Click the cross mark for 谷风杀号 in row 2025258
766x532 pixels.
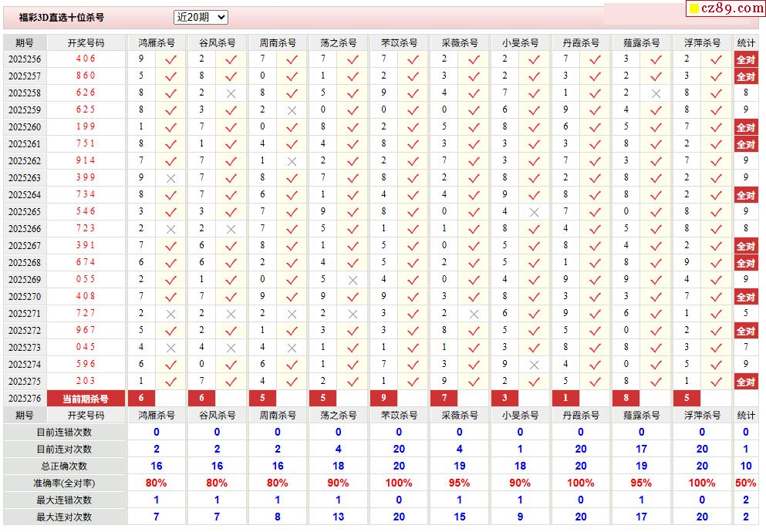point(231,93)
